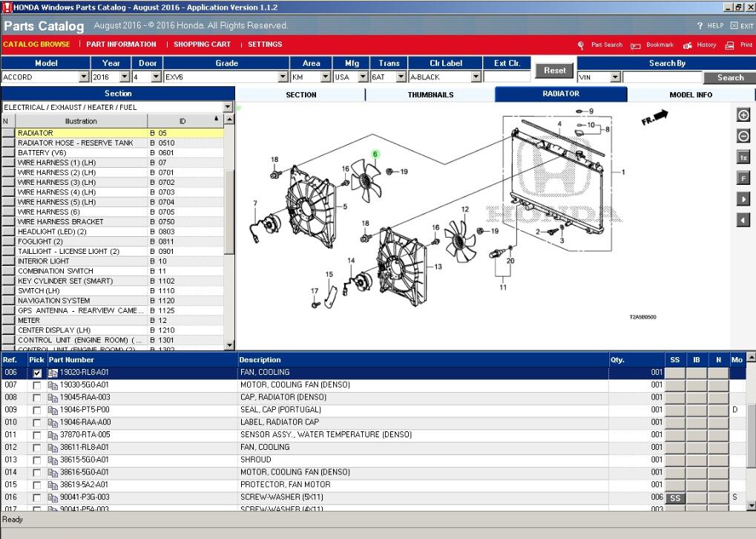Click the Reset button
This screenshot has width=756, height=539.
pos(554,71)
